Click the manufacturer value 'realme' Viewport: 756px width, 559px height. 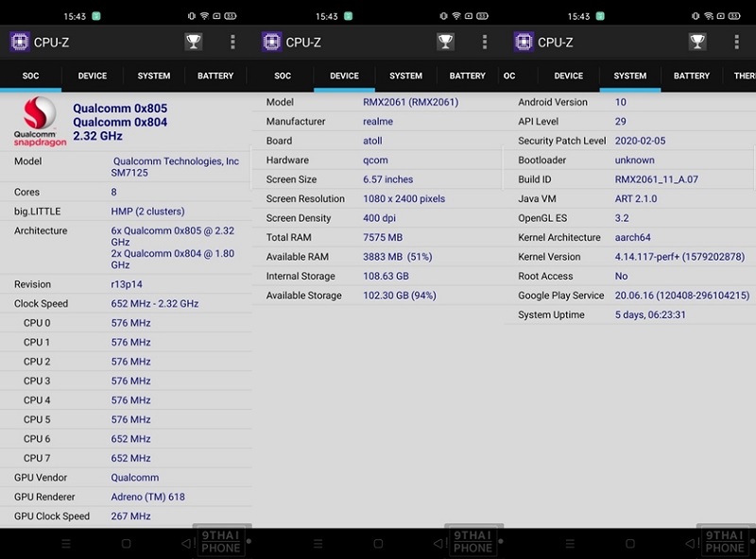pos(378,122)
